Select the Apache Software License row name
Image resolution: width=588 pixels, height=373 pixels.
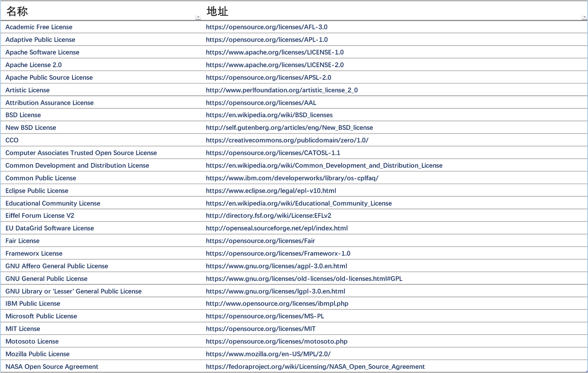pos(42,52)
